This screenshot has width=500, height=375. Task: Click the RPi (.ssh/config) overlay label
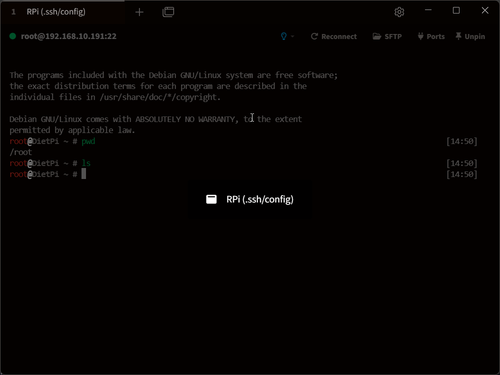tap(260, 199)
